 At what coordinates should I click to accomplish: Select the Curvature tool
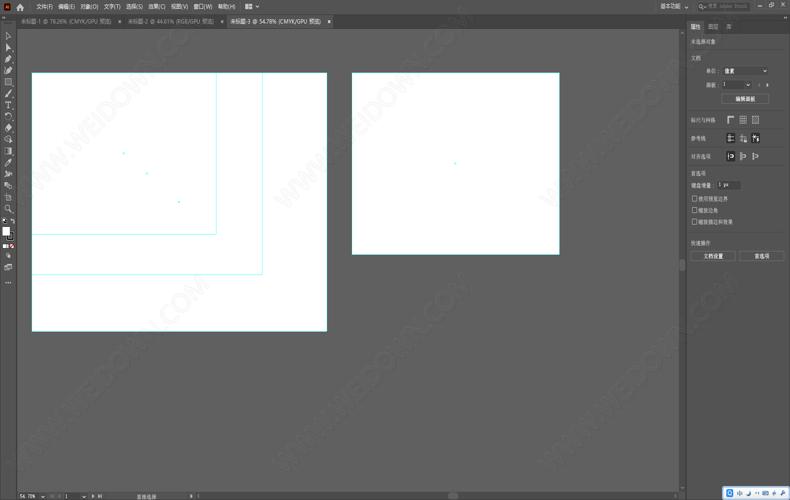click(8, 71)
